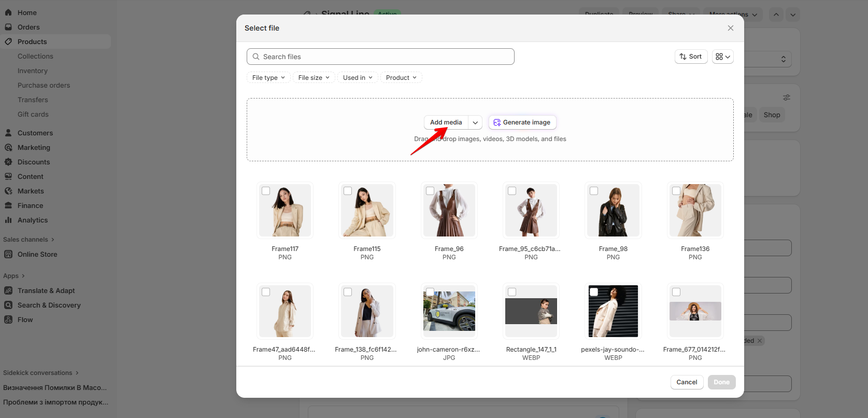Click the Marketing target icon
This screenshot has height=418, width=868.
(8, 147)
